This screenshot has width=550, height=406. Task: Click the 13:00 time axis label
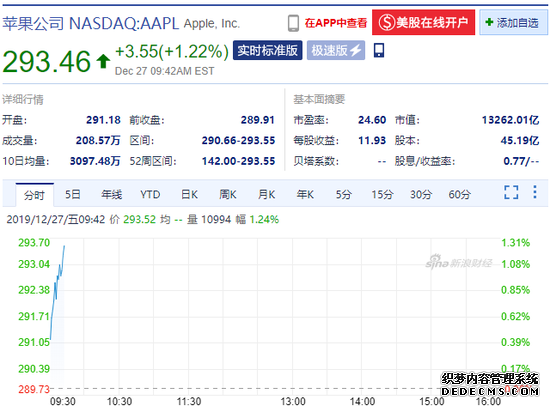coord(293,401)
